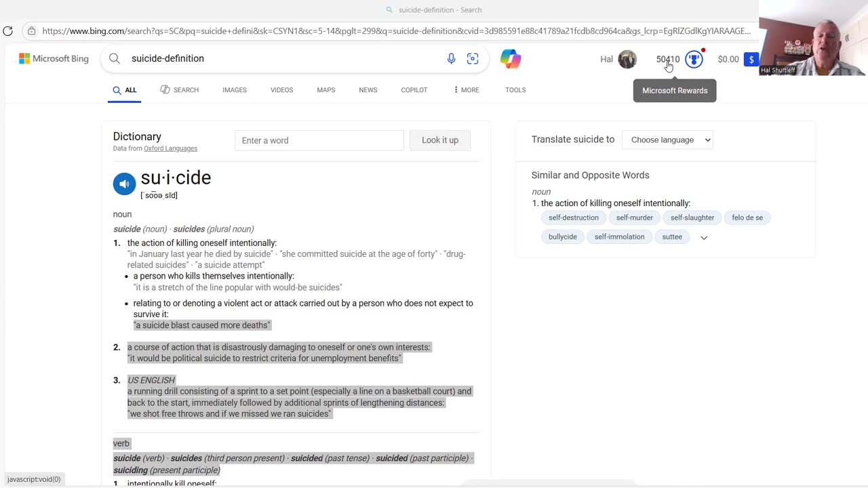Click the Microsoft Rewards trophy icon
Viewport: 868px width, 488px height.
pyautogui.click(x=693, y=60)
